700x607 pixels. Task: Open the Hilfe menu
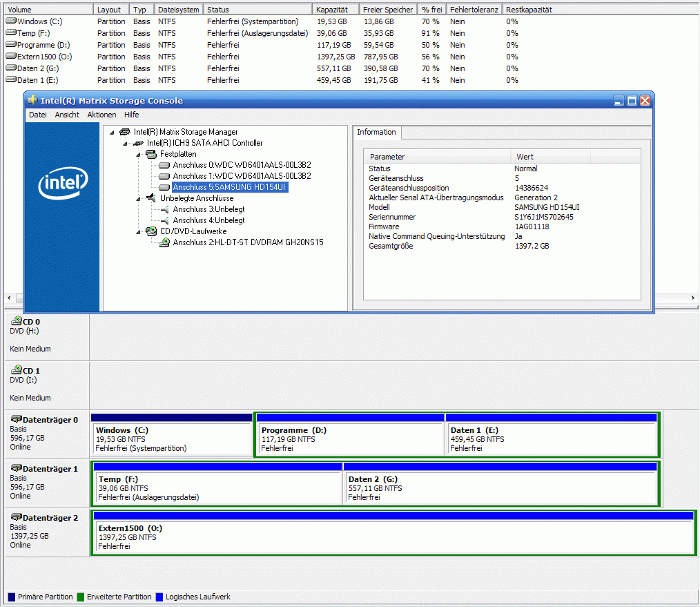(131, 115)
